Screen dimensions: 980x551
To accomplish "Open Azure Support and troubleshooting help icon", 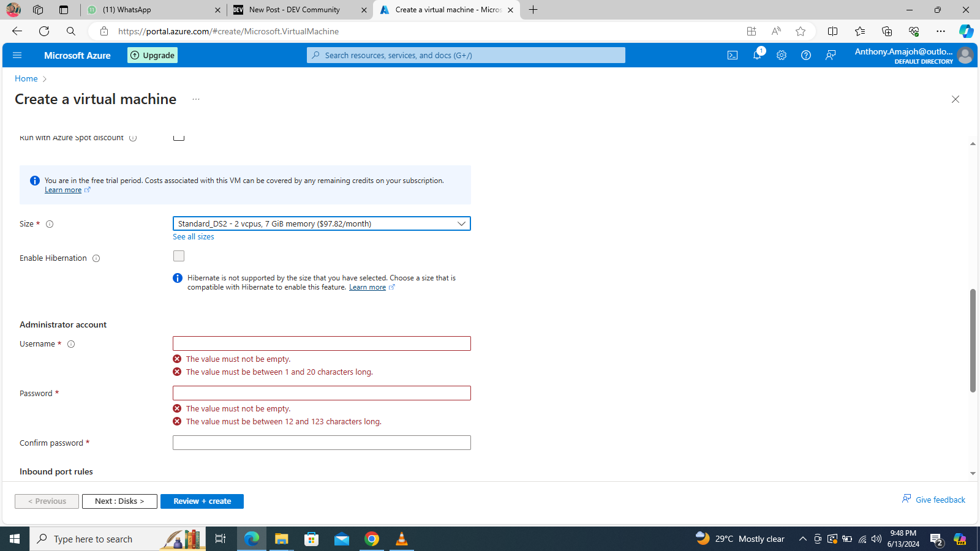I will pyautogui.click(x=806, y=55).
